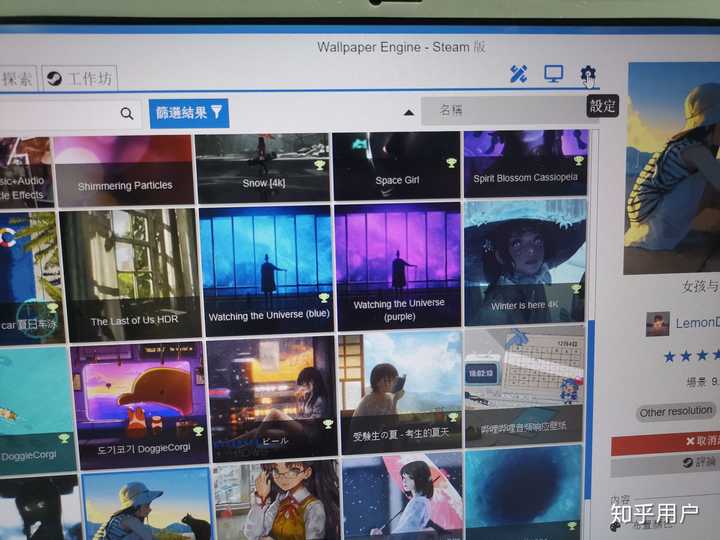Click the star rating in details panel

pyautogui.click(x=691, y=355)
